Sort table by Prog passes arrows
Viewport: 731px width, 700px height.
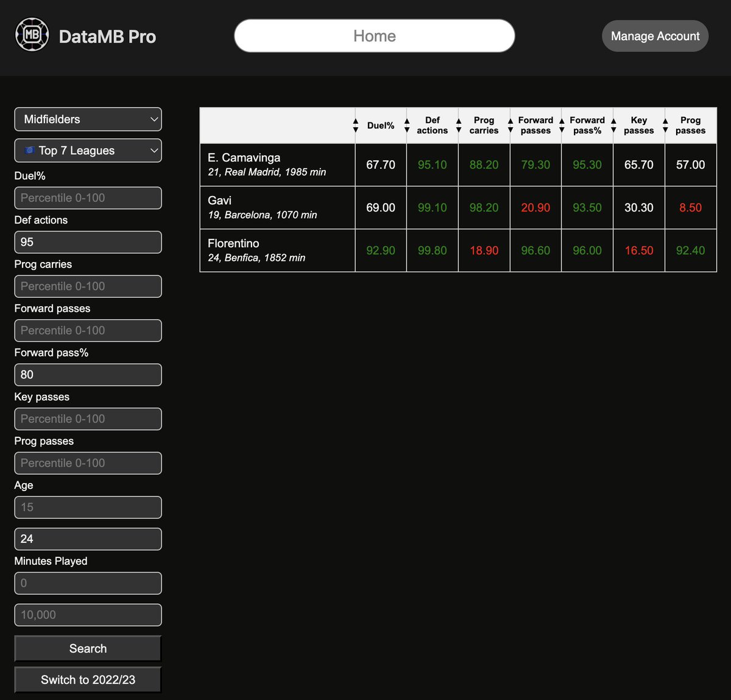click(x=665, y=126)
